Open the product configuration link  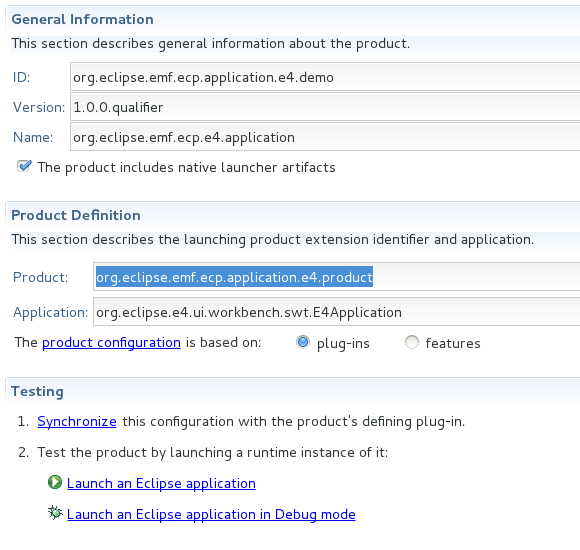111,343
